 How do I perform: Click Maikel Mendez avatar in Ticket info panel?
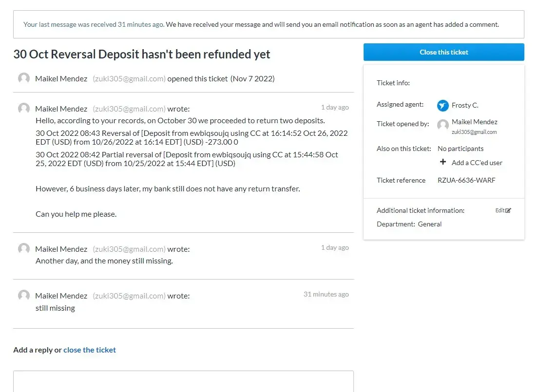click(443, 125)
